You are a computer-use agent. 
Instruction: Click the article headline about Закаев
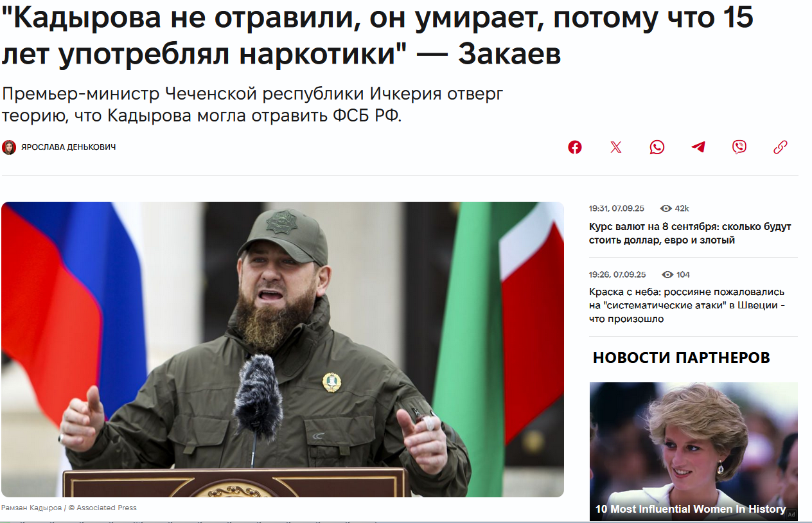click(377, 37)
